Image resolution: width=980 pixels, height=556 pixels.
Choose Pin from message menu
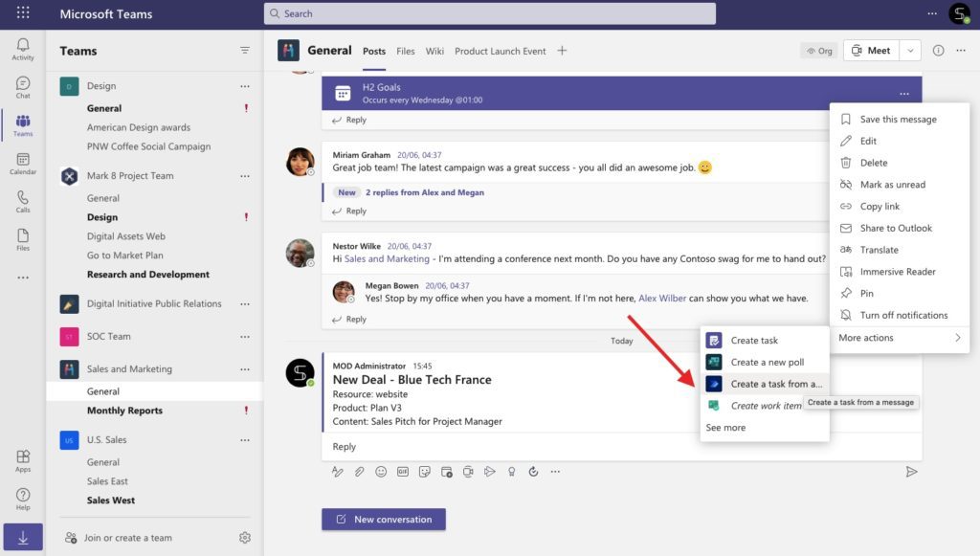pyautogui.click(x=900, y=294)
